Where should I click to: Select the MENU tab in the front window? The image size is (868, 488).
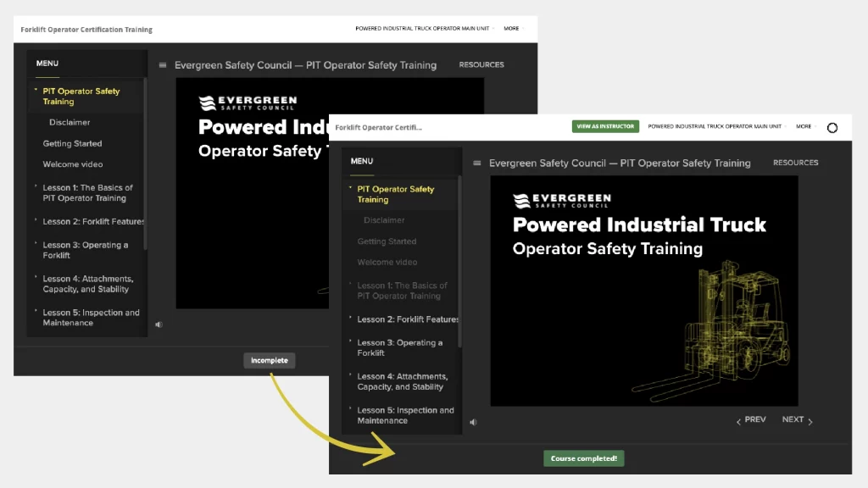click(361, 161)
